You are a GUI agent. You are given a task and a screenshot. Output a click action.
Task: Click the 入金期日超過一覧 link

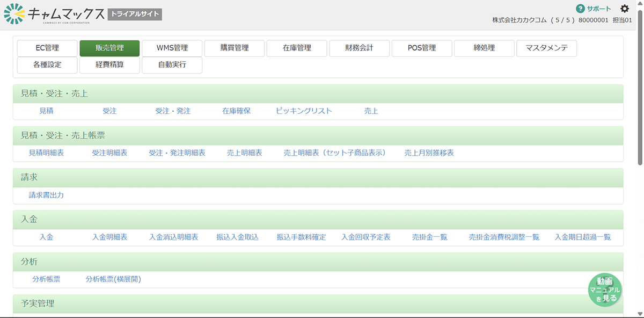582,237
